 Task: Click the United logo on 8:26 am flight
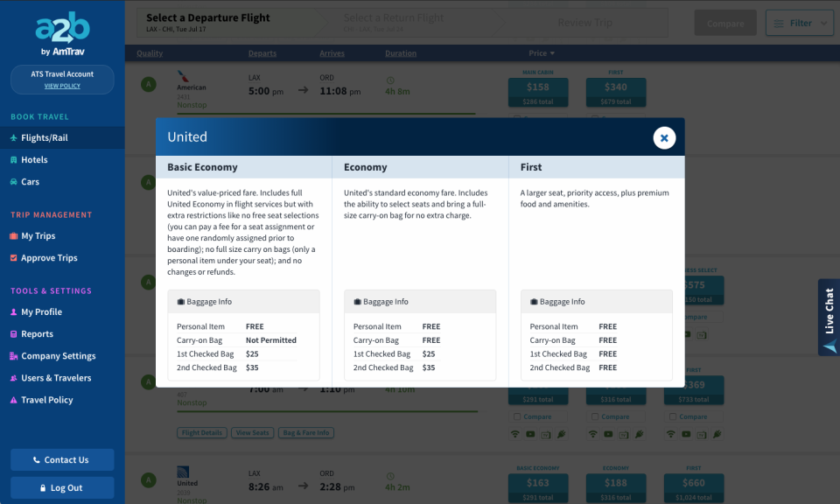click(183, 472)
